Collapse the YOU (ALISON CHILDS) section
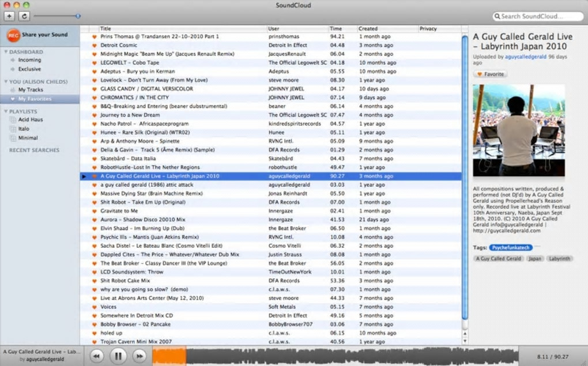The height and width of the screenshot is (366, 588). [x=6, y=81]
